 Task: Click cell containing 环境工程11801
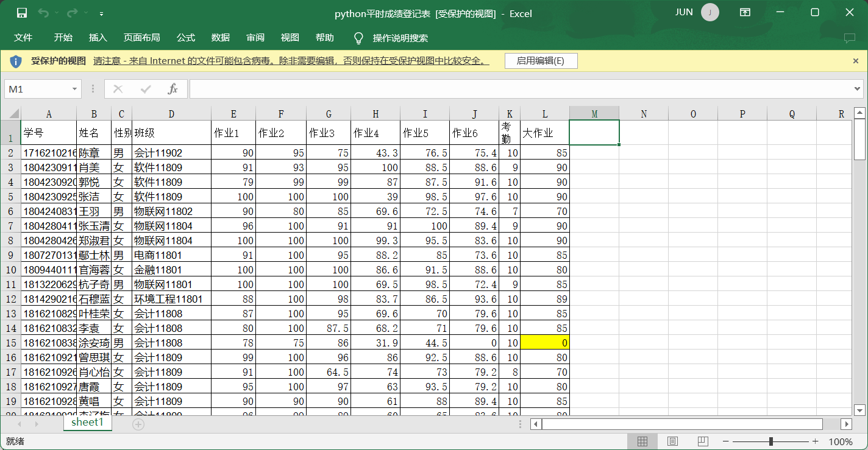(171, 299)
